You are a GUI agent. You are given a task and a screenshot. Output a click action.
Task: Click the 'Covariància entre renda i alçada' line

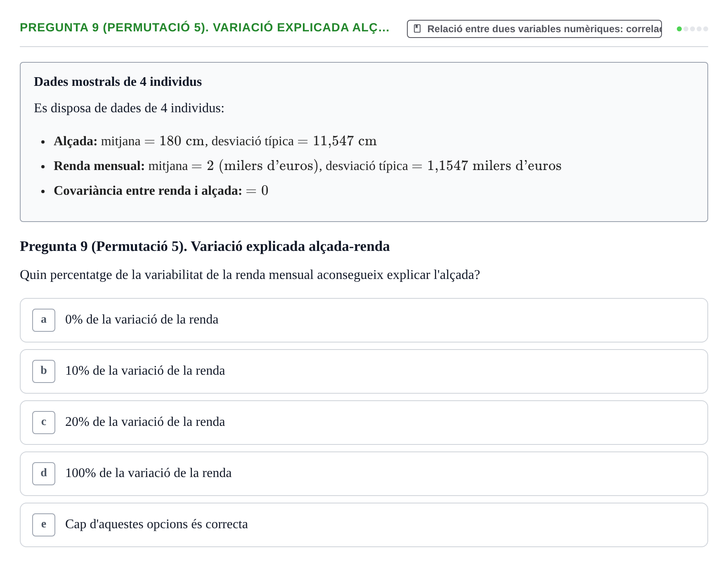[x=161, y=191]
